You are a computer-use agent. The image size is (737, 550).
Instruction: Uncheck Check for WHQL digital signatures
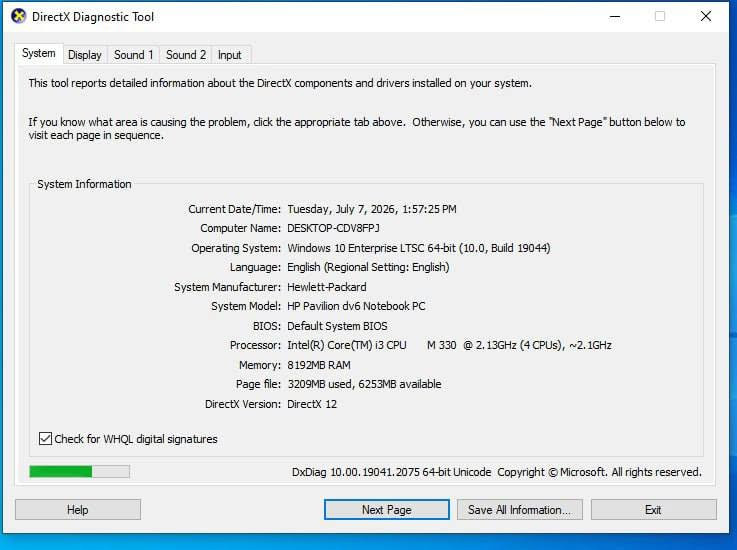click(x=45, y=439)
